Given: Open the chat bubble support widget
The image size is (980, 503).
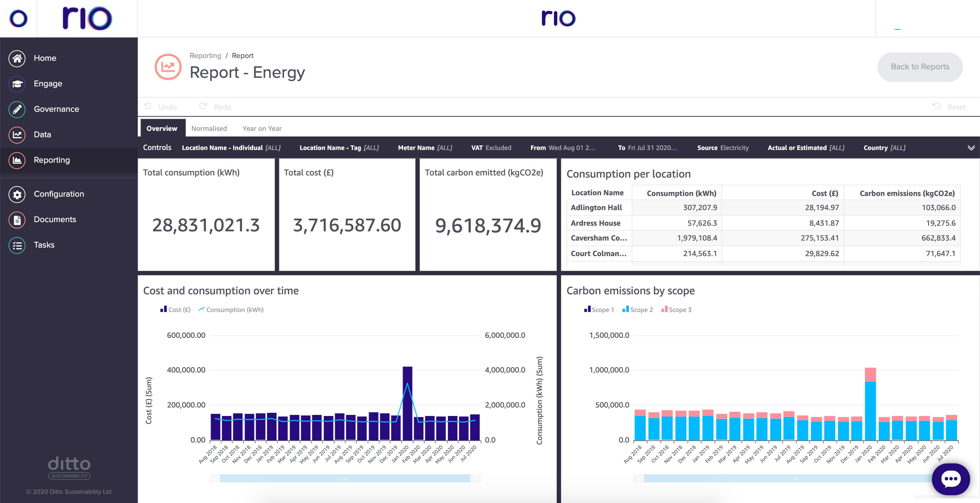Looking at the screenshot, I should pos(950,479).
